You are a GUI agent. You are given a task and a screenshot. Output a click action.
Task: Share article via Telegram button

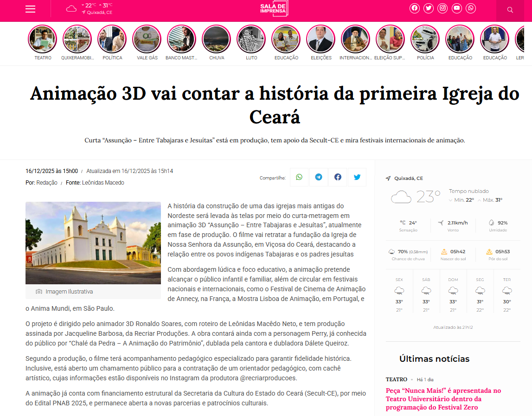point(319,177)
